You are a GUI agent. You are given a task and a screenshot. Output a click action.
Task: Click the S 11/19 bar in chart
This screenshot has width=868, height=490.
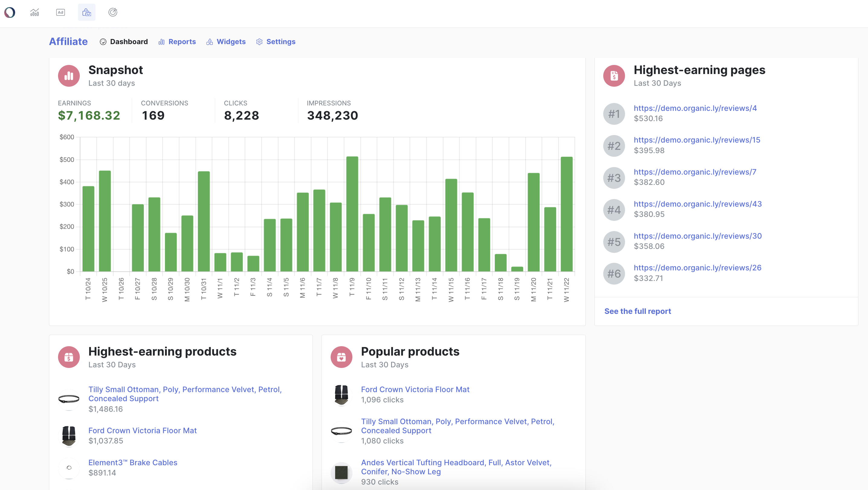point(517,269)
